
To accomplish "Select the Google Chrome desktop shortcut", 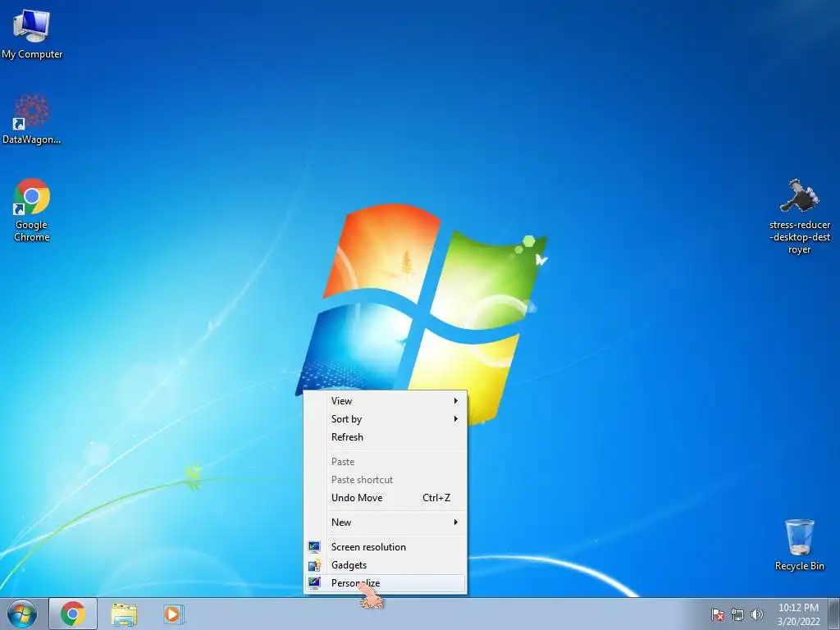I will (32, 209).
